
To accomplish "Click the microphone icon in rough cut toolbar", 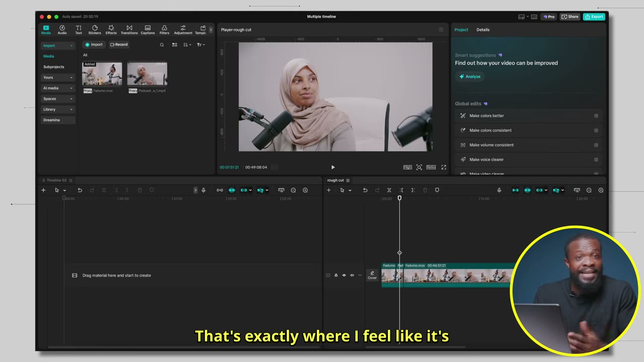I will [x=499, y=190].
